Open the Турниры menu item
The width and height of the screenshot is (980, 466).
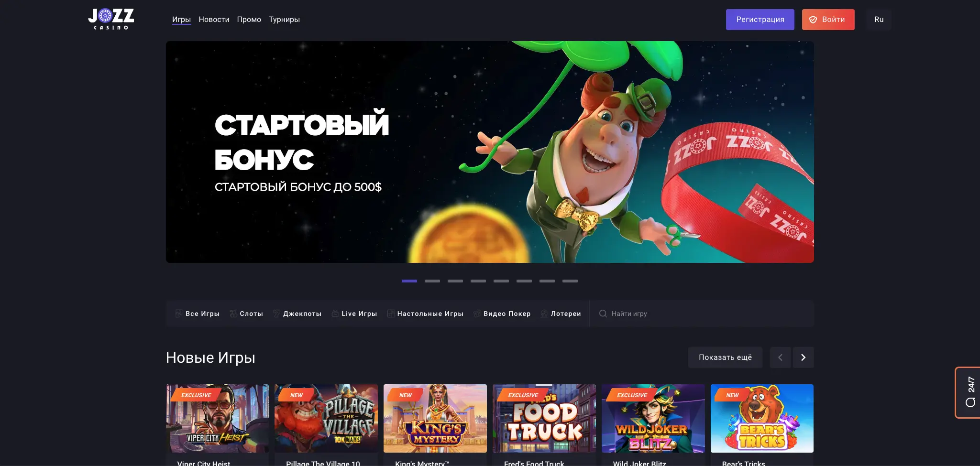point(284,20)
